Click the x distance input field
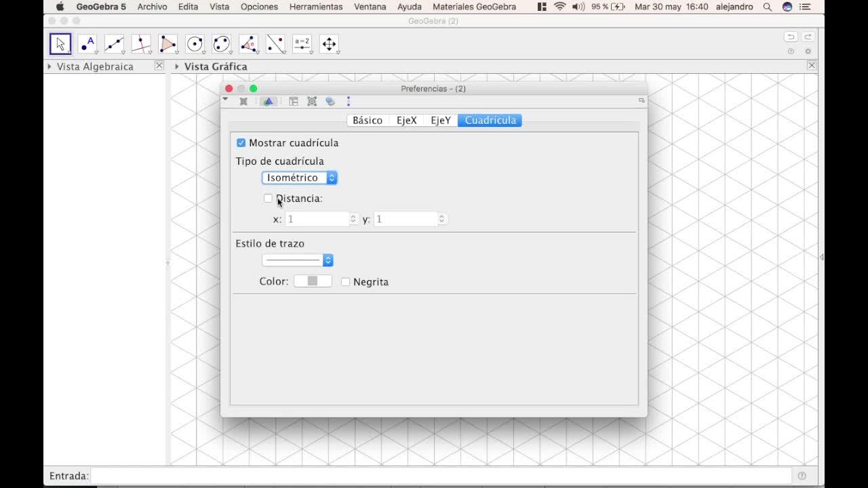The image size is (868, 488). [317, 219]
